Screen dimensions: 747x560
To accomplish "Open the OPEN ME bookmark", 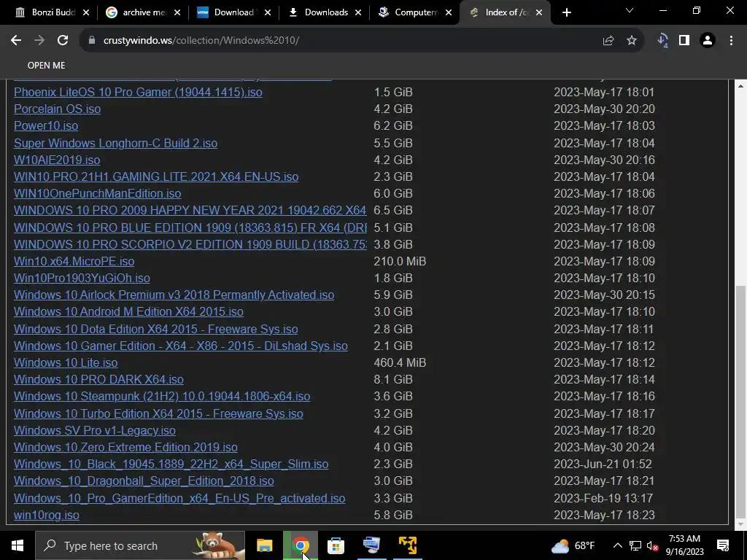I will [x=46, y=65].
